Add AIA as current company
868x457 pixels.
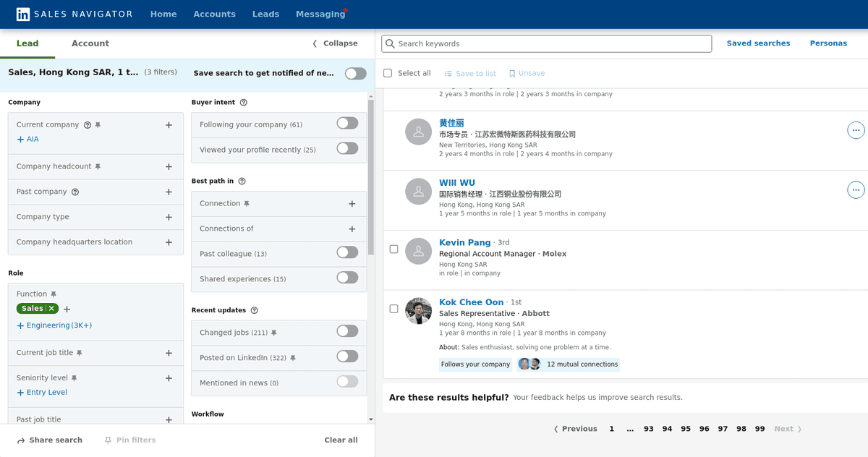[27, 140]
